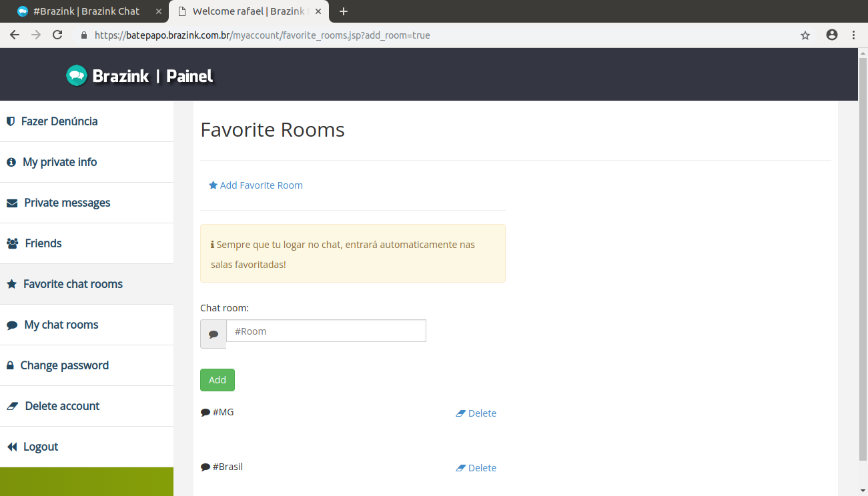Screen dimensions: 868x496
Task: Click the padlock icon beside Change password
Action: coord(10,366)
